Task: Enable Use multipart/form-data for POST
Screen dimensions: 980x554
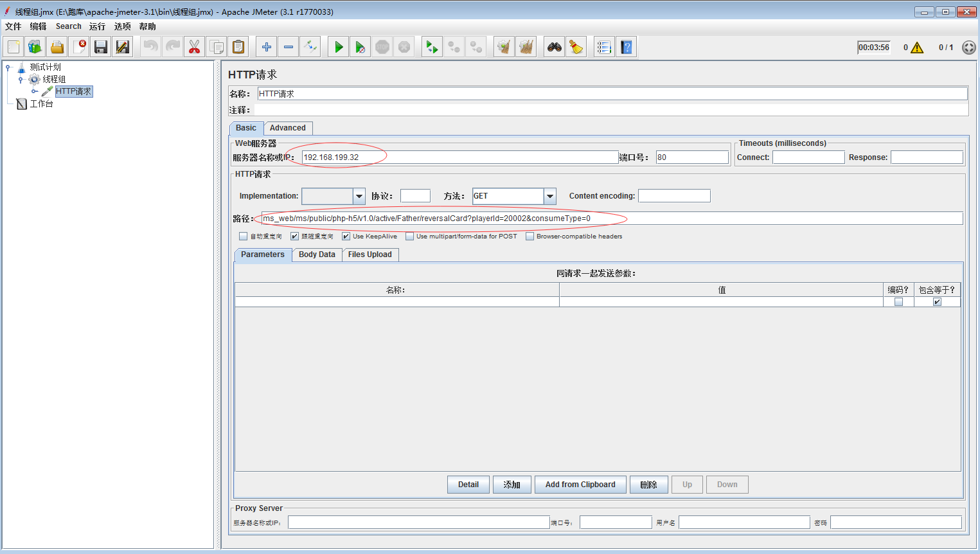Action: [409, 237]
